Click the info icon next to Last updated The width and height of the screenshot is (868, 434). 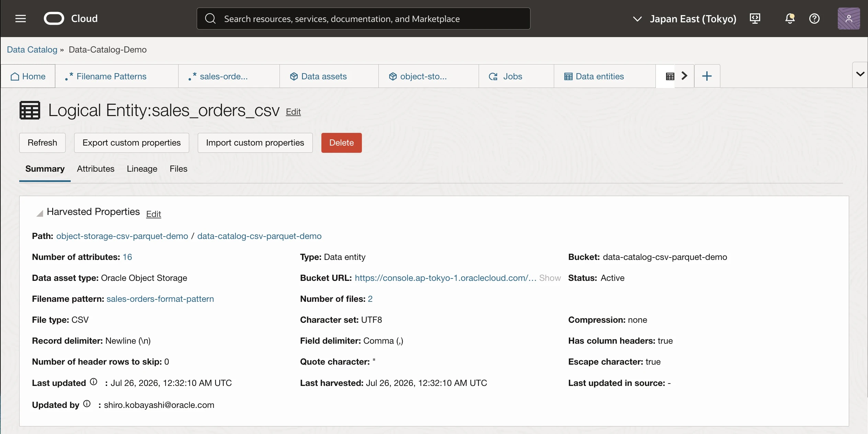click(93, 382)
